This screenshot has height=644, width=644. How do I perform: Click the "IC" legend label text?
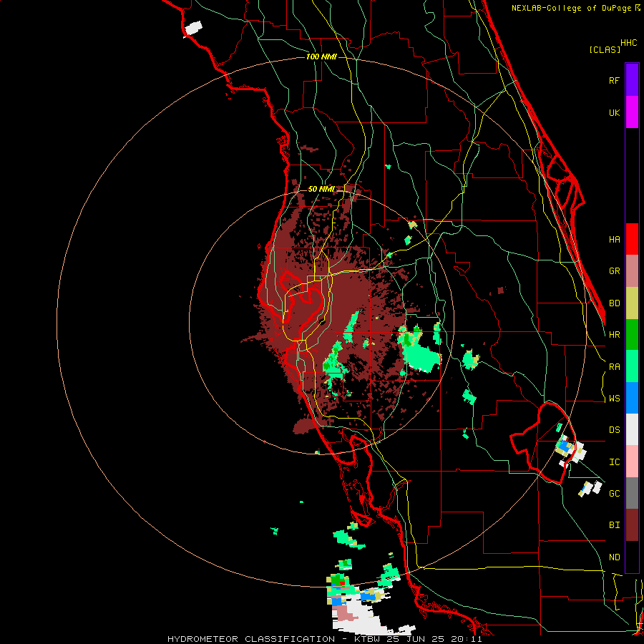(614, 462)
